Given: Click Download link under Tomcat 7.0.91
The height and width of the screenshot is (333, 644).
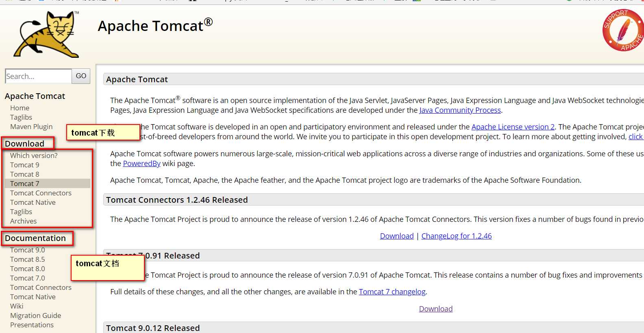Looking at the screenshot, I should pos(436,309).
